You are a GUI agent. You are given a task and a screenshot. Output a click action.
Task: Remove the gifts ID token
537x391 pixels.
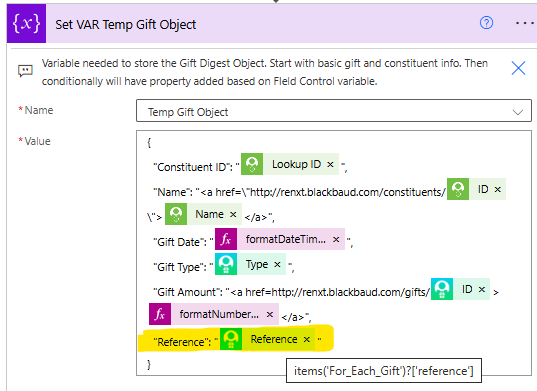tap(482, 290)
